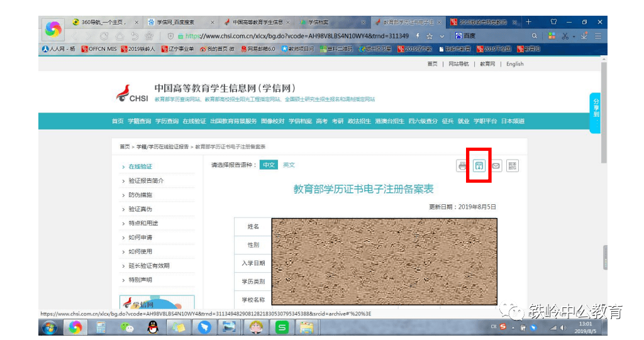644x340 pixels.
Task: Click the email envelope icon
Action: (x=496, y=166)
